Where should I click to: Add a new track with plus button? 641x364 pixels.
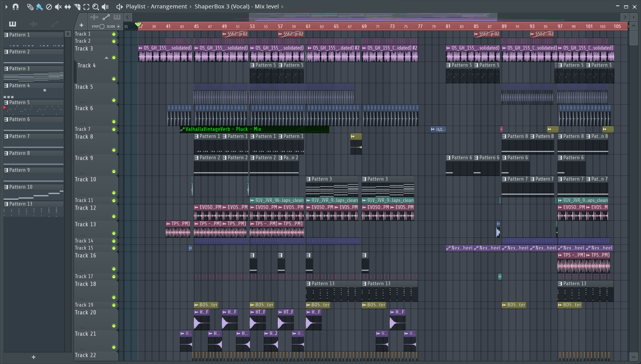(81, 25)
